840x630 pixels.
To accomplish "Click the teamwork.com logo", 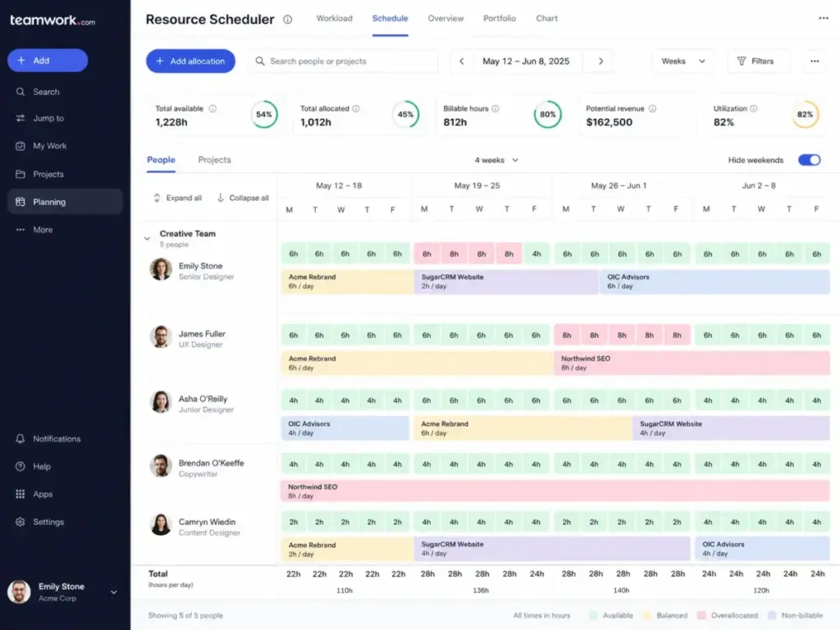I will click(52, 21).
